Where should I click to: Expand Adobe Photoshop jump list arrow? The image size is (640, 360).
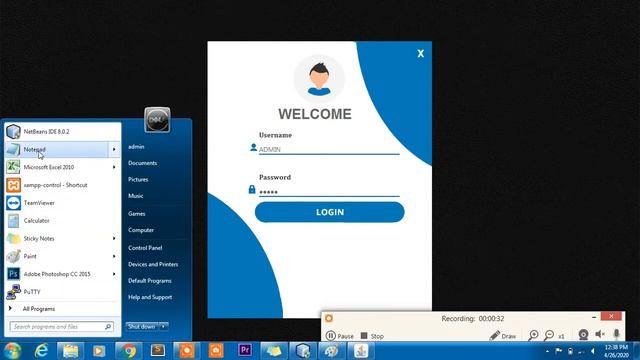coord(114,274)
